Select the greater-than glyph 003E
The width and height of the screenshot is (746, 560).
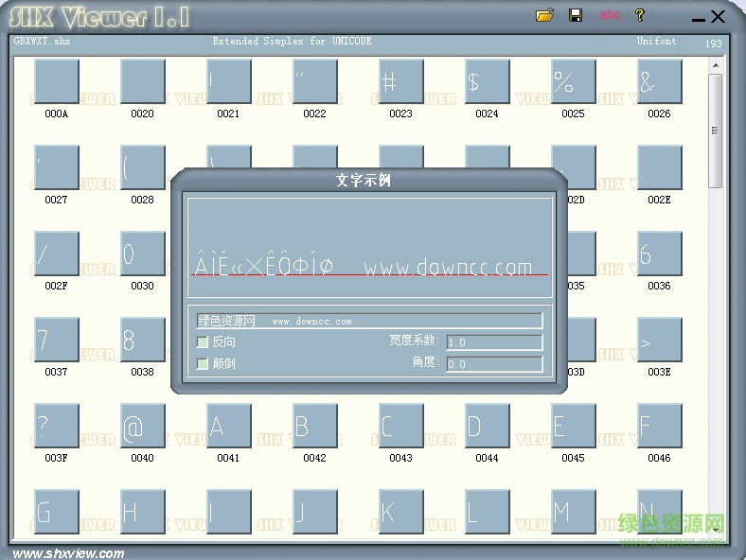click(x=659, y=340)
